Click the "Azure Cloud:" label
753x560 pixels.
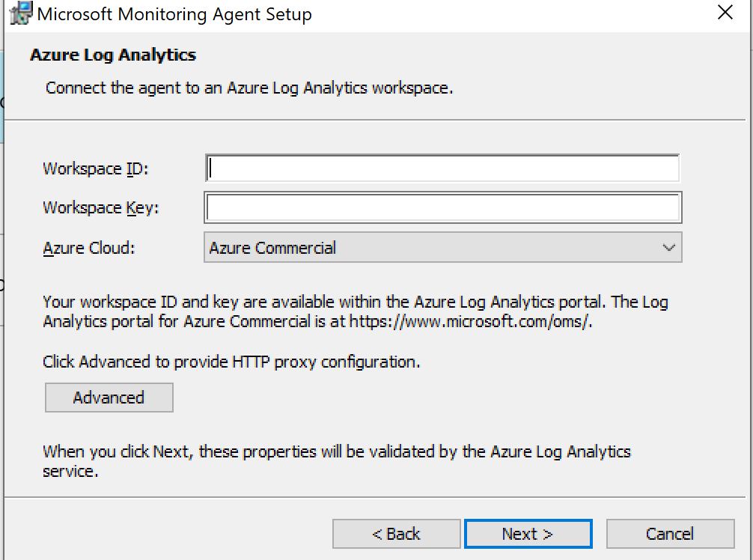(89, 248)
